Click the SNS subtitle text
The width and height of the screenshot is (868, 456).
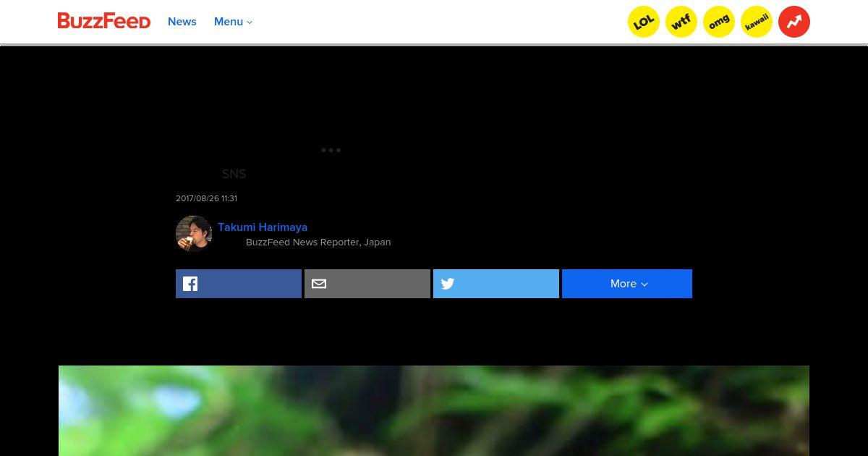point(234,174)
